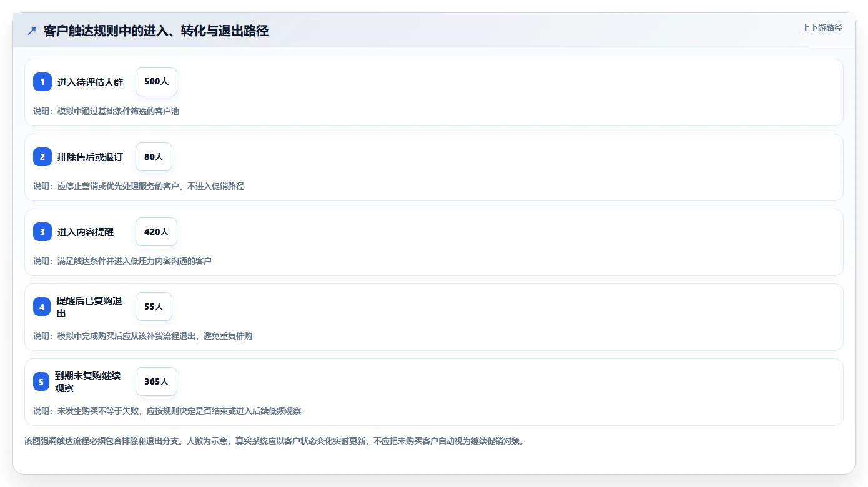Click the 80人 count chip
This screenshot has width=868, height=487.
pos(154,157)
